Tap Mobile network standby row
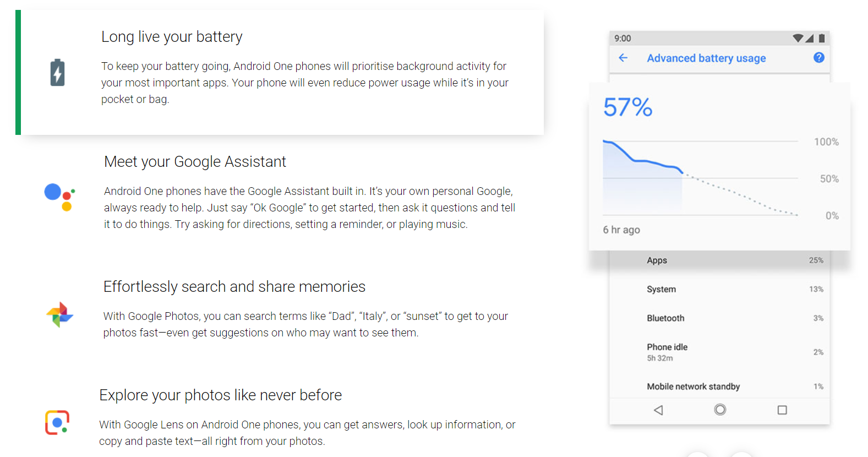This screenshot has height=457, width=868. pos(719,387)
